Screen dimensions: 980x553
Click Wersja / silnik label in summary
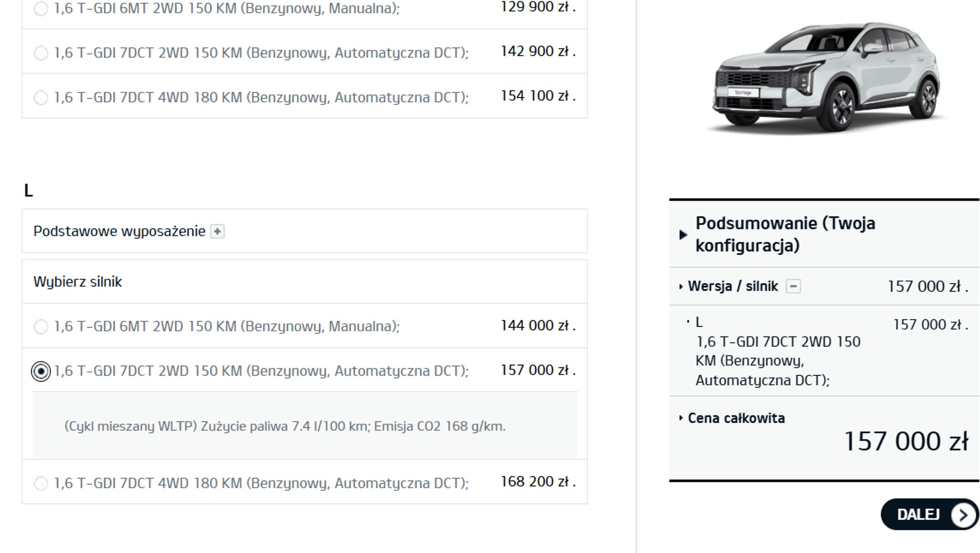coord(733,286)
